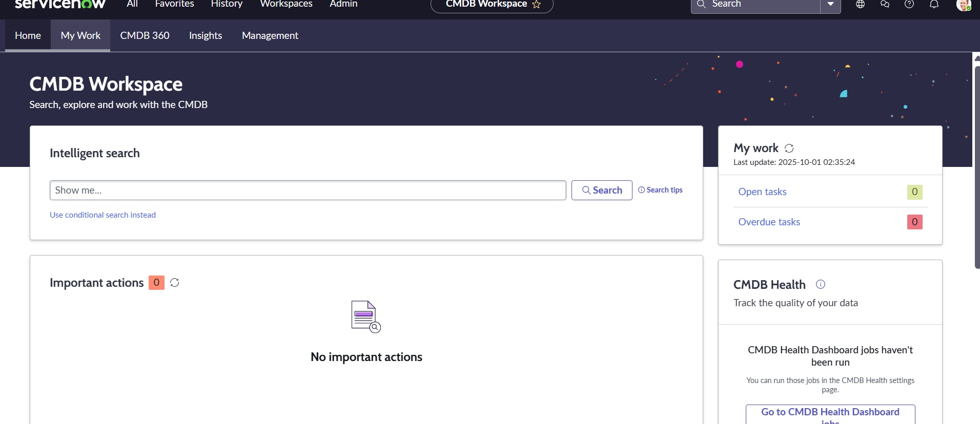Open the notifications bell

[934, 4]
